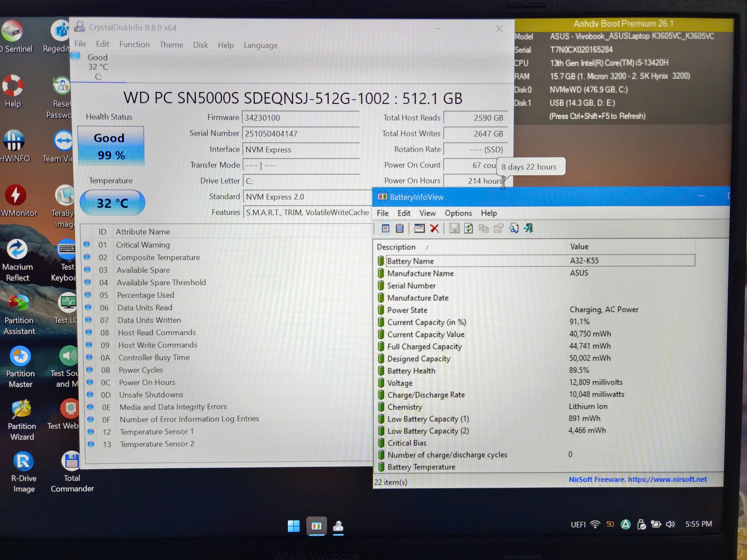This screenshot has width=747, height=560.
Task: Select the Percentage Used attribute row
Action: click(228, 295)
